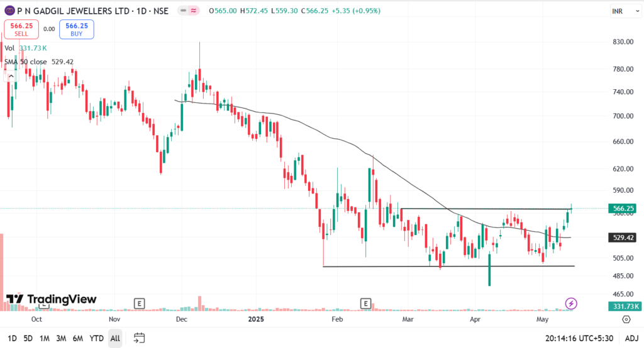Click the Vol 331.73K indicator label

[x=25, y=48]
